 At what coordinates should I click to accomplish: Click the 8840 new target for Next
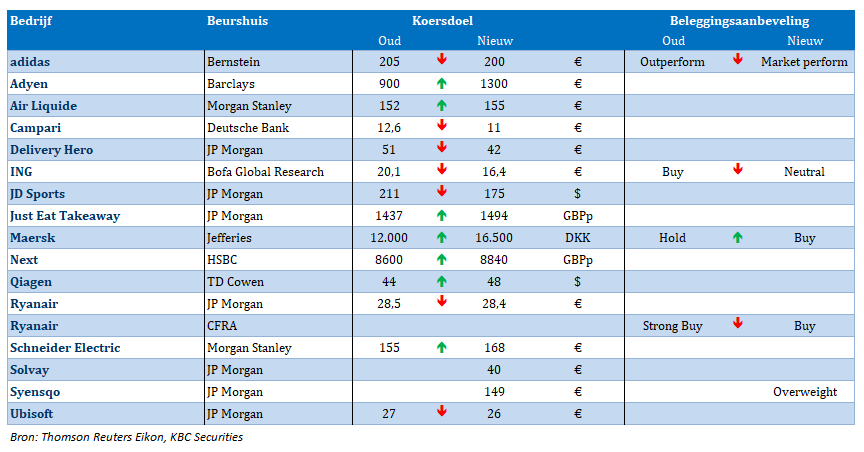pos(494,260)
